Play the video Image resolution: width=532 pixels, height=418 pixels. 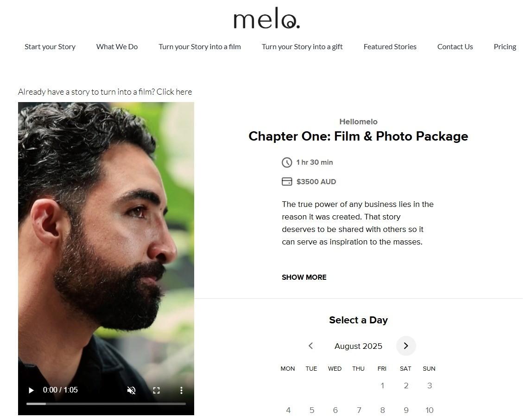coord(31,390)
